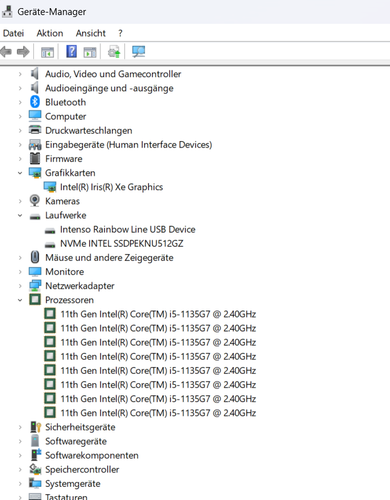The image size is (390, 500).
Task: Click the Softwarekomponenten icon
Action: 35,455
